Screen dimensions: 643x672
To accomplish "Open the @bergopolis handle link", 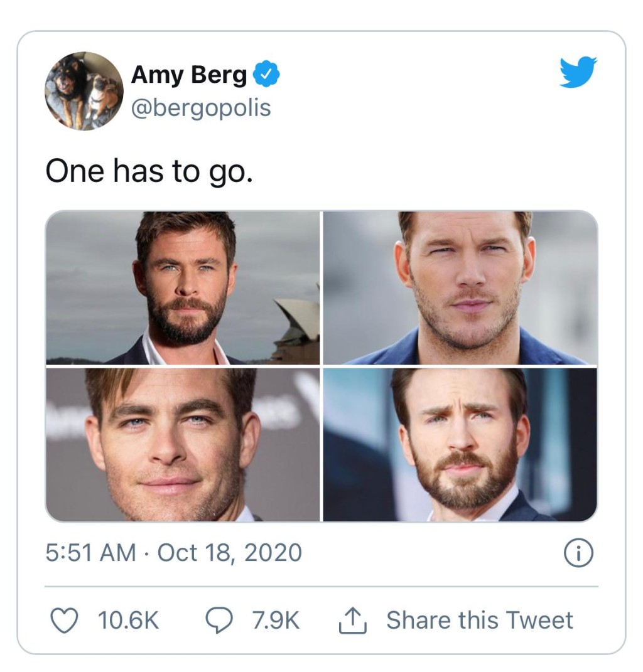I will (200, 107).
